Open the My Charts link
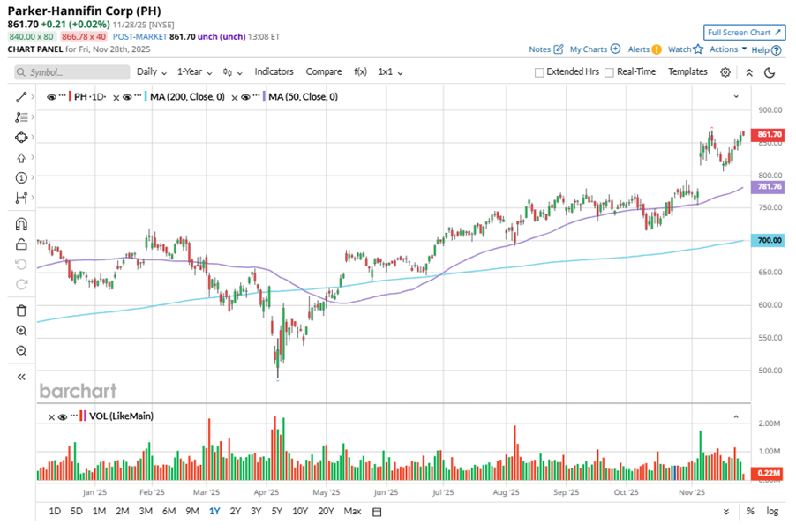This screenshot has height=532, width=796. 595,49
